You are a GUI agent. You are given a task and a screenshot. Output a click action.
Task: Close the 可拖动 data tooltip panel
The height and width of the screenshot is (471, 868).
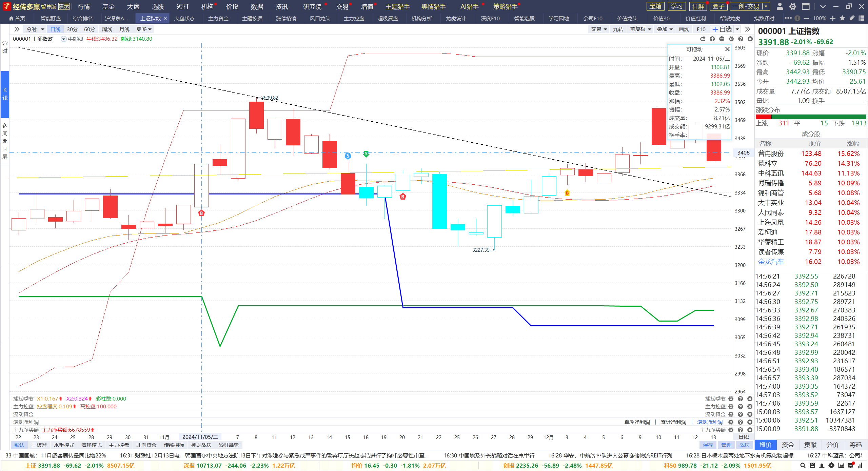click(727, 49)
